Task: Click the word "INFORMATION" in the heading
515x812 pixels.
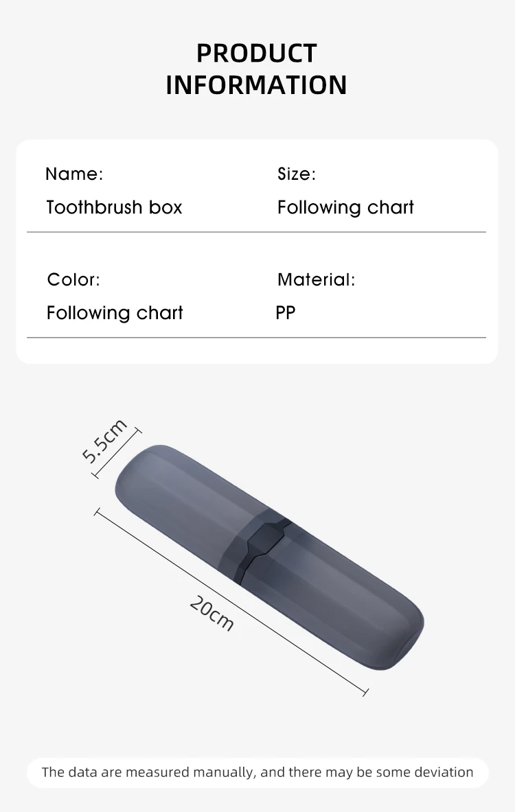Action: click(x=256, y=85)
